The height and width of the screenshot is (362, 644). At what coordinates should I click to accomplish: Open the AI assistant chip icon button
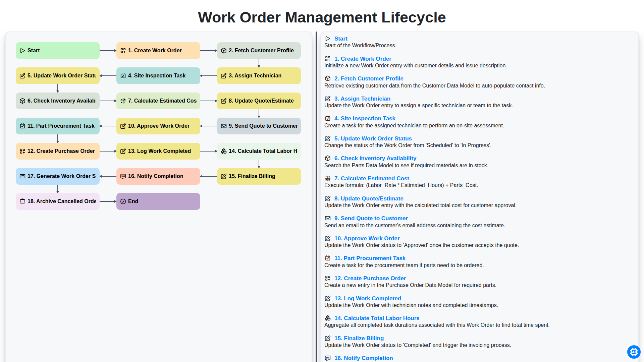click(634, 352)
